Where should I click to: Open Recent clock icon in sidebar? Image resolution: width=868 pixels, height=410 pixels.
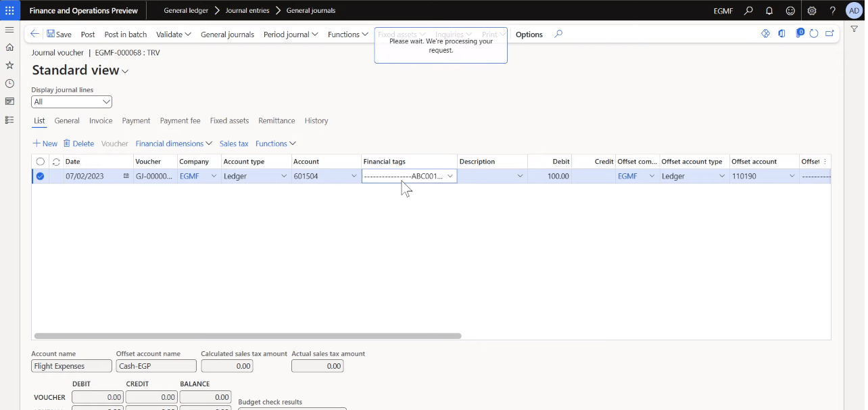9,84
